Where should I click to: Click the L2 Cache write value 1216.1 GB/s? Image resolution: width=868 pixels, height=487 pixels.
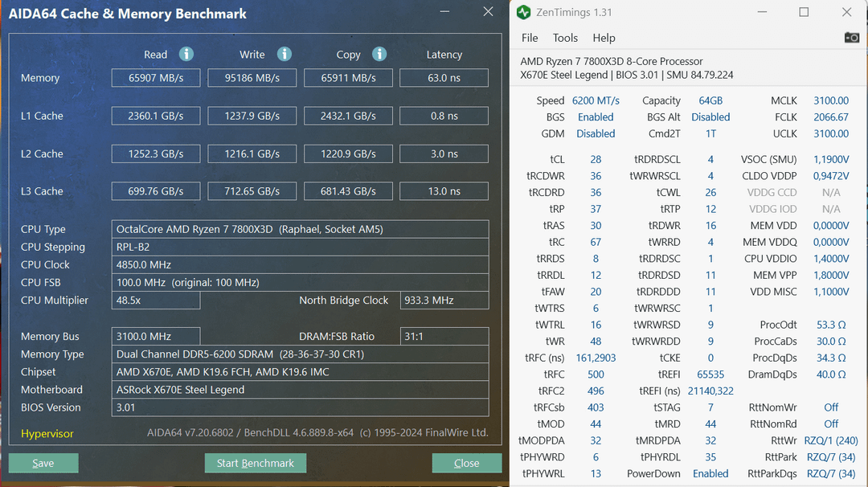click(252, 153)
